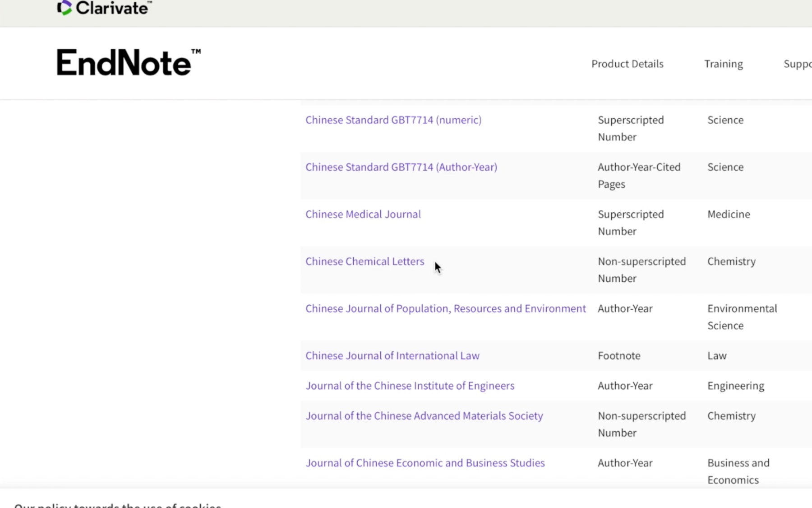812x508 pixels.
Task: Select 'Author-Year' cell in Institute of Engineers row
Action: pyautogui.click(x=625, y=386)
